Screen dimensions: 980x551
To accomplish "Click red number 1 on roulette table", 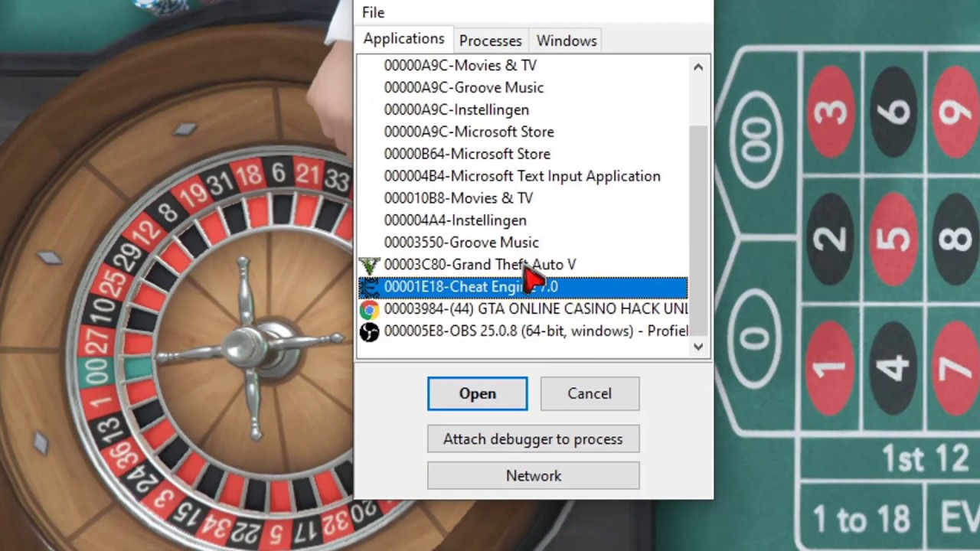I will pyautogui.click(x=830, y=367).
